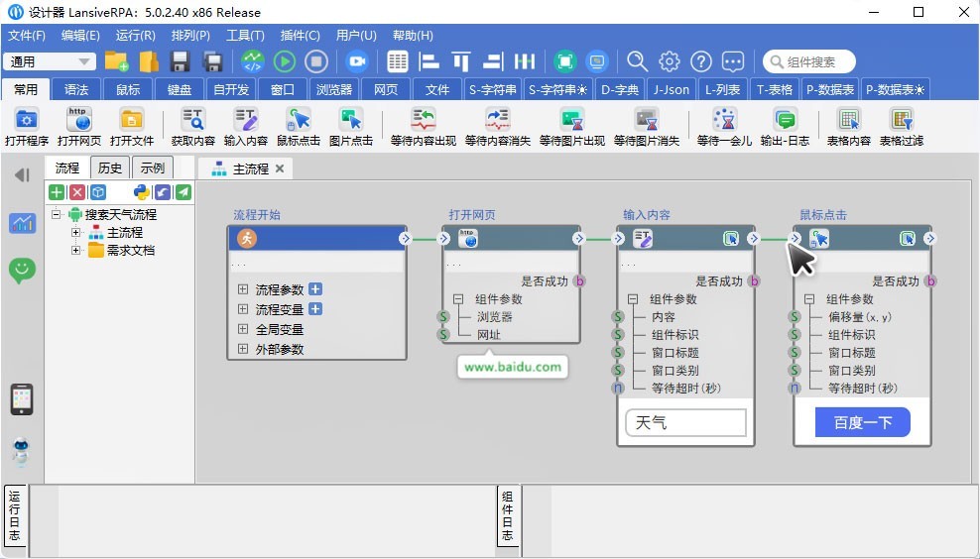Open the settings gear in toolbar
The width and height of the screenshot is (980, 559).
(x=670, y=61)
